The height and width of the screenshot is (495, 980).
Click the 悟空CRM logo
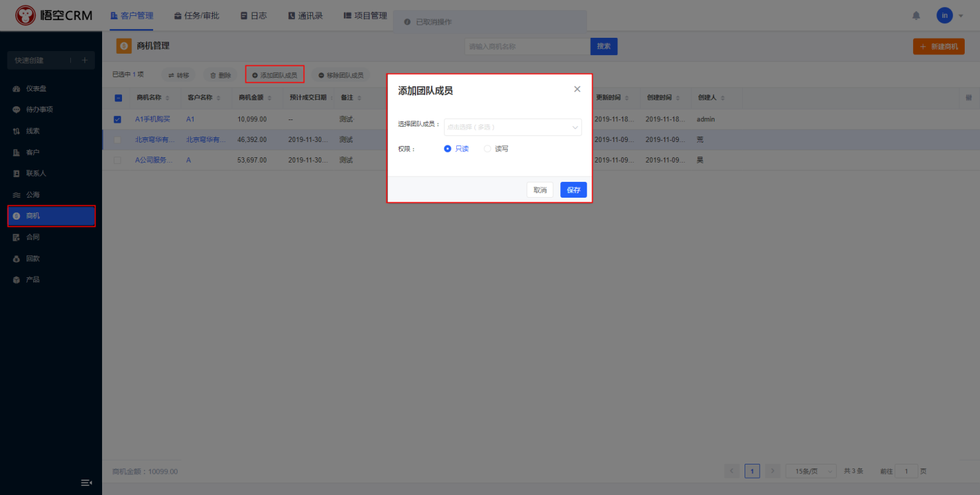point(54,15)
